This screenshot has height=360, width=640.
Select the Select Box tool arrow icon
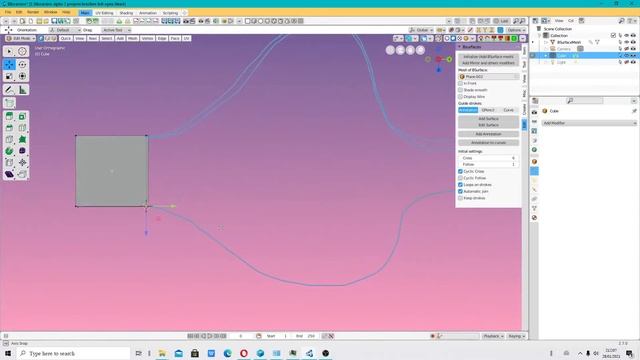point(9,51)
